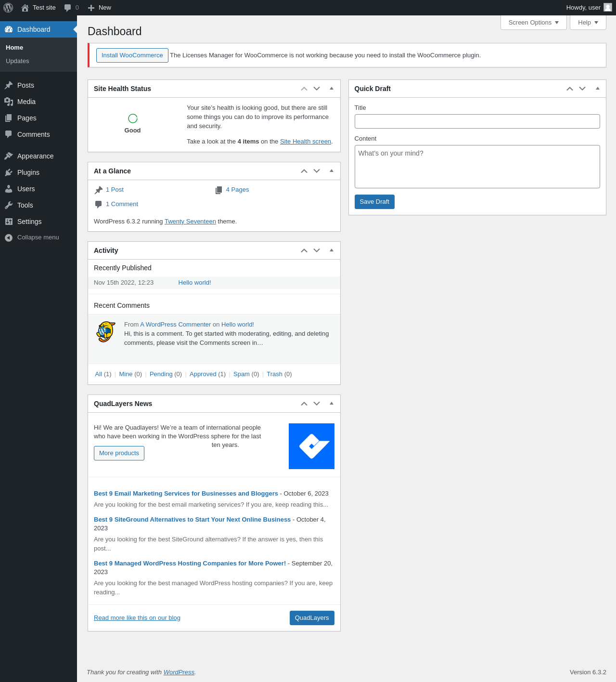The image size is (616, 682).
Task: Expand the Screen Options dropdown
Action: pos(534,23)
